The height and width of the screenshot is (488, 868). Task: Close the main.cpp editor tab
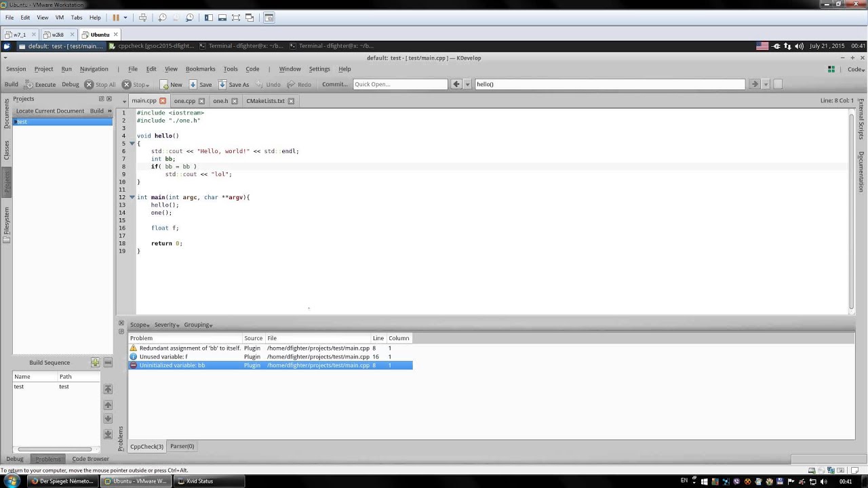(163, 101)
